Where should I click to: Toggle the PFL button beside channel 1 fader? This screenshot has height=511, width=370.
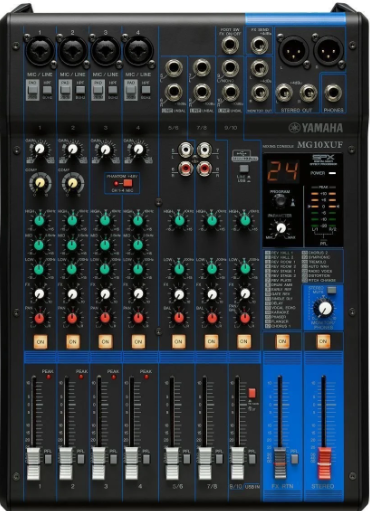[48, 459]
